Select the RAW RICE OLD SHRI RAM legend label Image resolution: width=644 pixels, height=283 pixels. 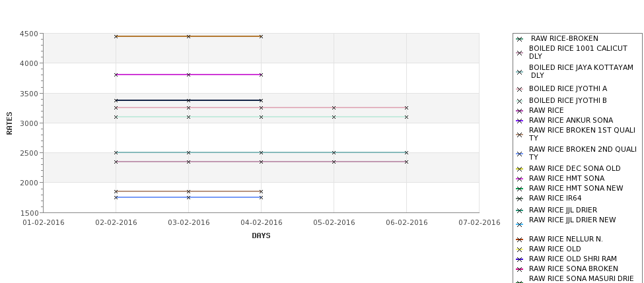573,259
